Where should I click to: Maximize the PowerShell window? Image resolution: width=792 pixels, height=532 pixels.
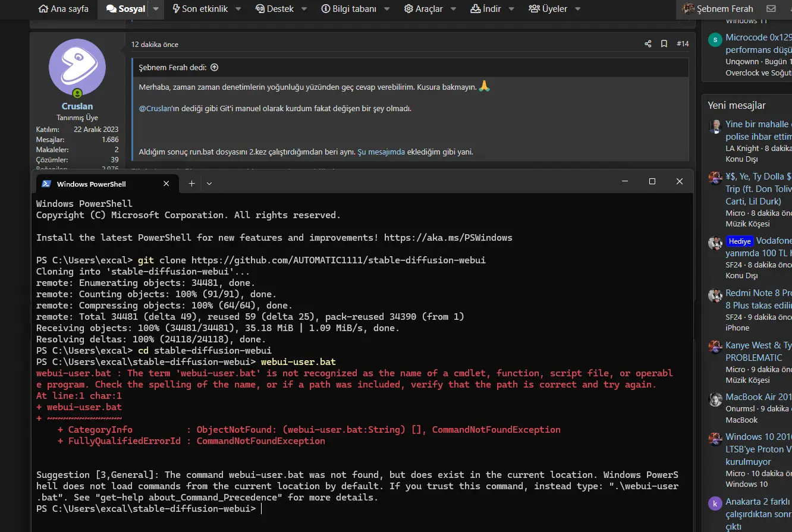point(652,181)
